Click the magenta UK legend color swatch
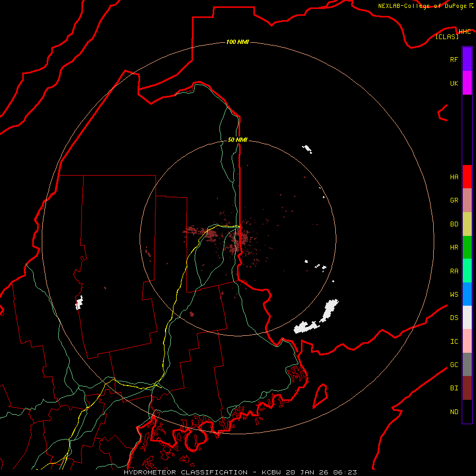 pos(467,83)
